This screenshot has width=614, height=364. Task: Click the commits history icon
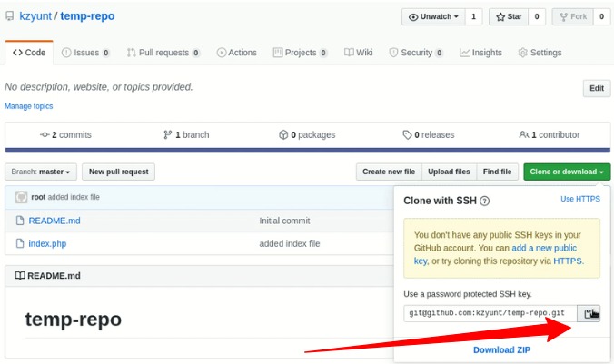[45, 134]
